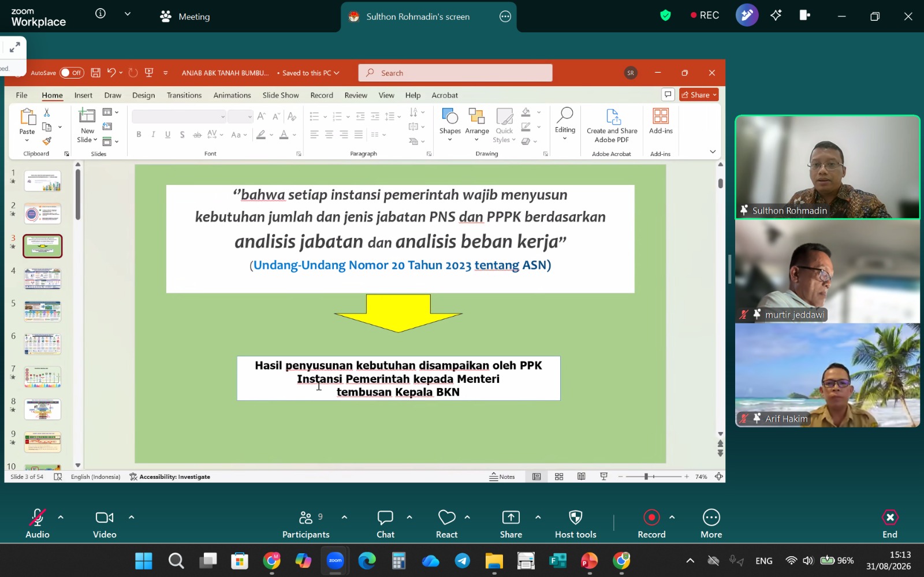Open the More options menu
The height and width of the screenshot is (577, 924).
point(711,523)
